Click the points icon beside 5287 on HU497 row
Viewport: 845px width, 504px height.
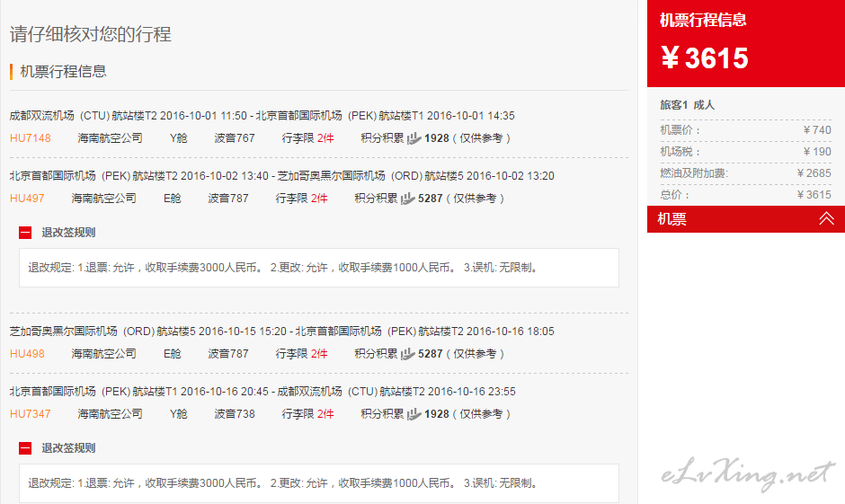[x=408, y=199]
